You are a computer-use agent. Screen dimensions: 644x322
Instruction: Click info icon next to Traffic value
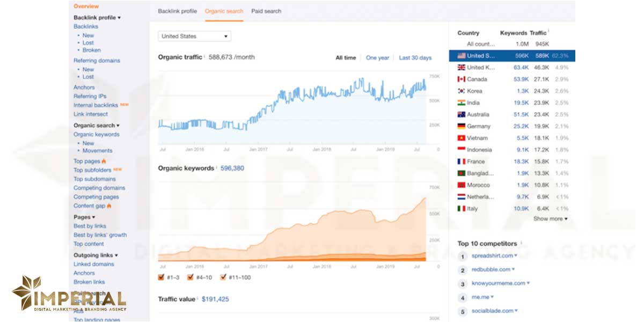pos(197,298)
